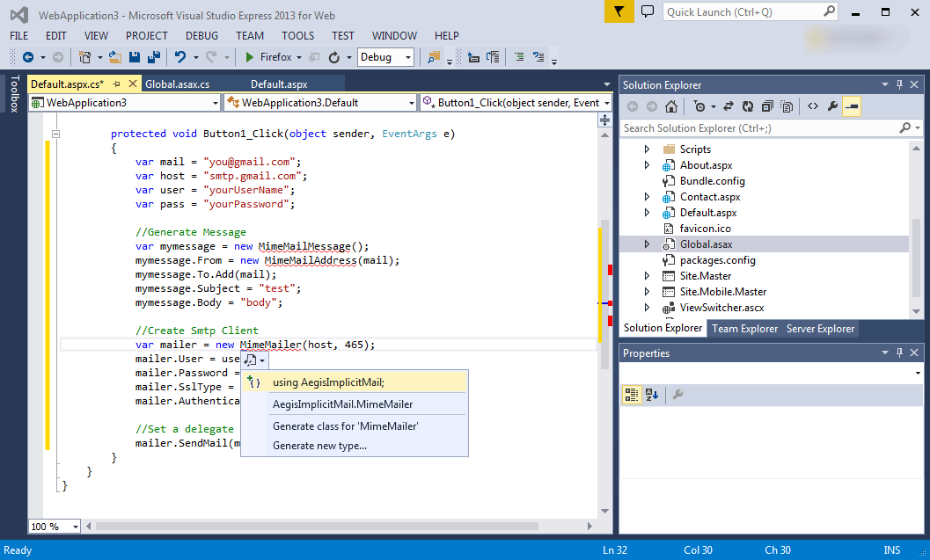Viewport: 930px width, 560px height.
Task: Click the Uncomment Selection icon
Action: click(538, 57)
